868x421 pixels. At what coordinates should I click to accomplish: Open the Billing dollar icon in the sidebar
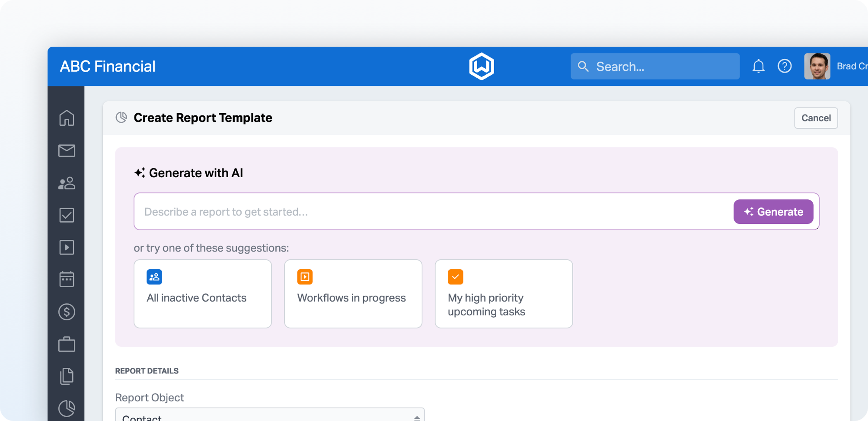tap(66, 312)
